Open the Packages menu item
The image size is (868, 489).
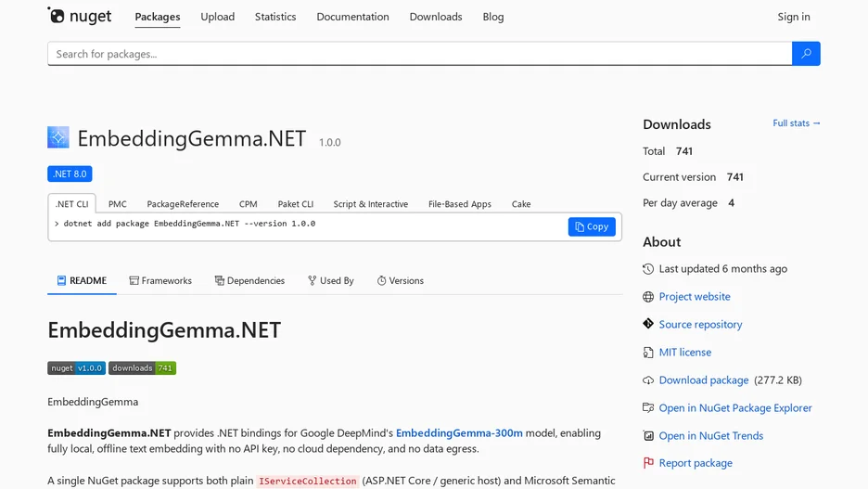coord(158,17)
